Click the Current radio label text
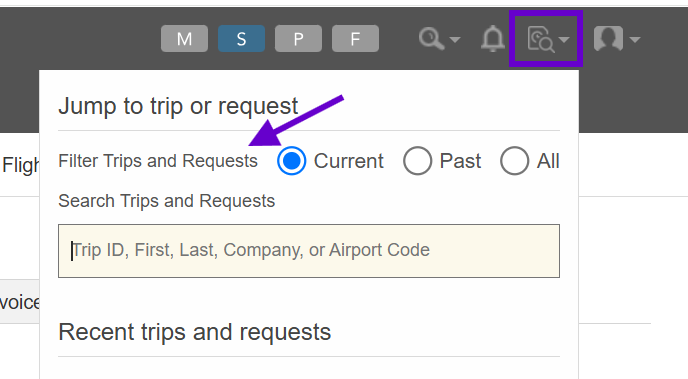 [x=349, y=161]
